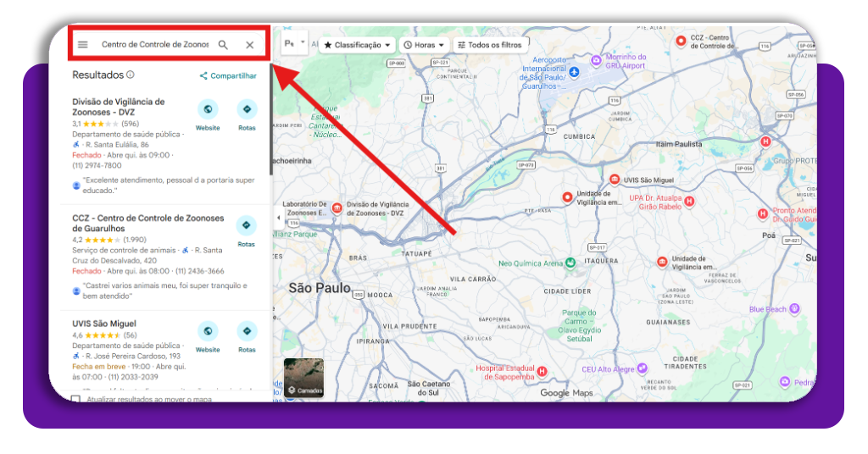Screen dimensions: 868x454
Task: Click the Compartilhar share link
Action: tap(228, 75)
